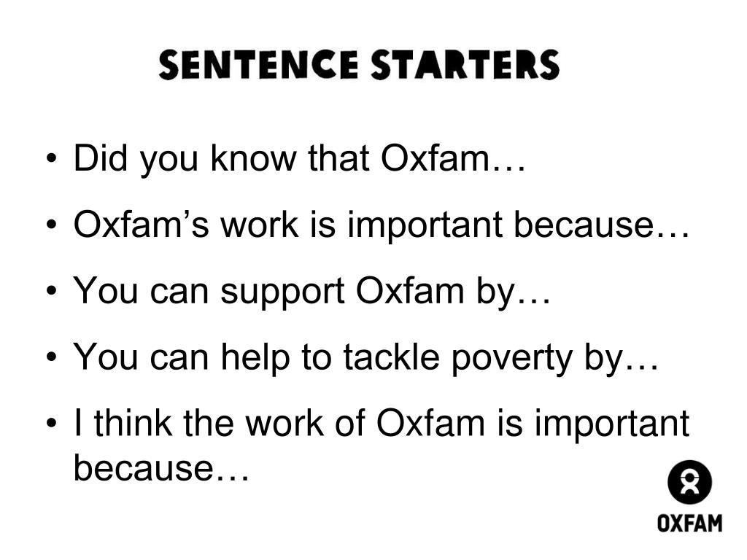
Task: Click the word 'know' in the first bullet
Action: pos(253,157)
